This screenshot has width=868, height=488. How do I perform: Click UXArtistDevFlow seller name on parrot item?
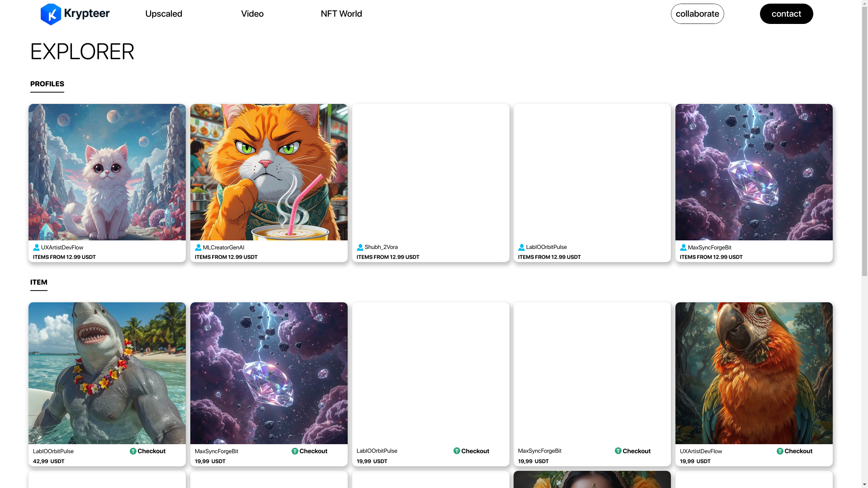pos(701,451)
